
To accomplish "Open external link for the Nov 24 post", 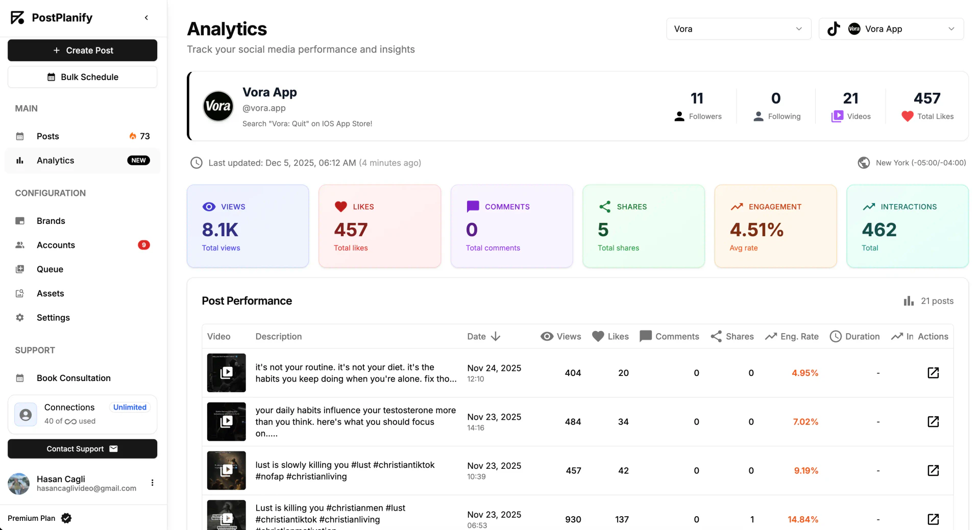I will pyautogui.click(x=934, y=373).
